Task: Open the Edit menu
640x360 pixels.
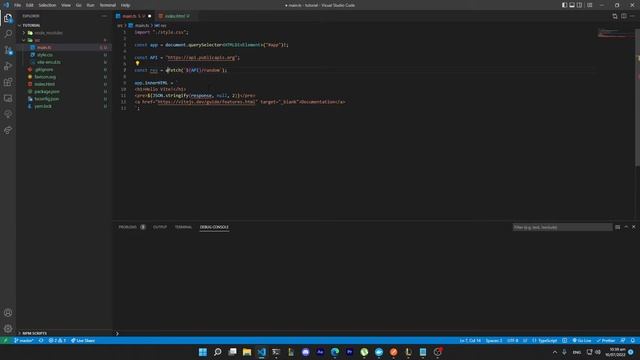Action: click(30, 5)
